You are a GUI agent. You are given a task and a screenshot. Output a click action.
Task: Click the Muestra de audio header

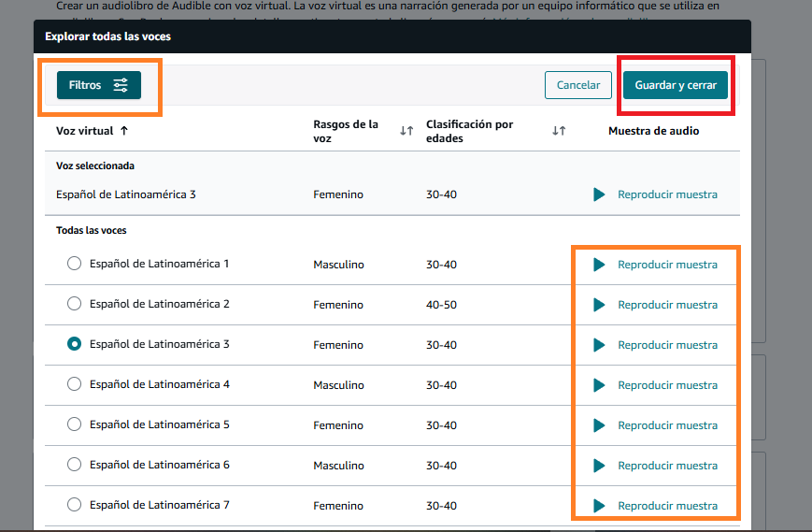[653, 131]
